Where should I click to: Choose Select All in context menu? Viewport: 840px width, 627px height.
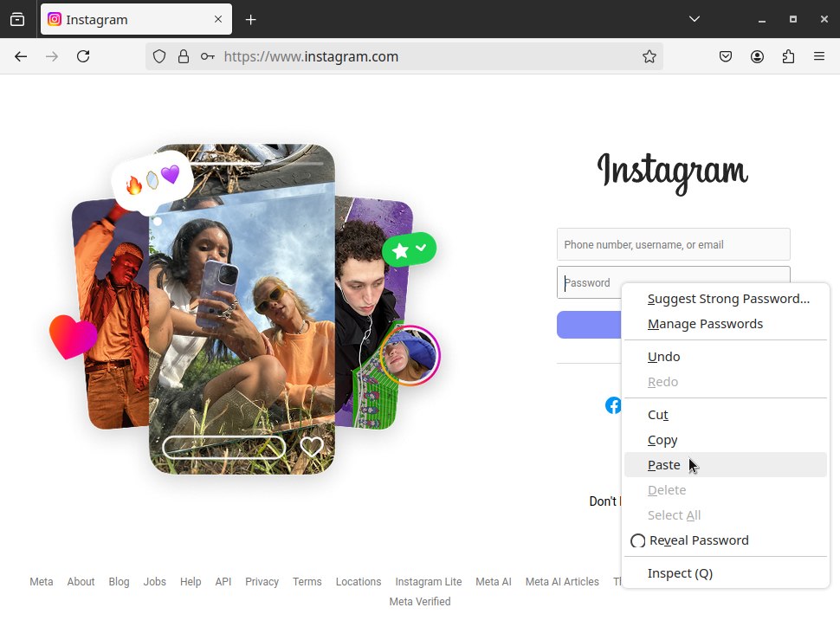click(726, 515)
